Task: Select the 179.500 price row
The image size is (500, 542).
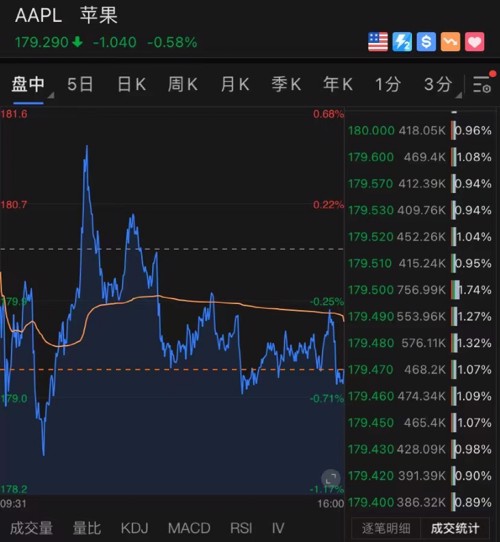Action: click(x=420, y=290)
